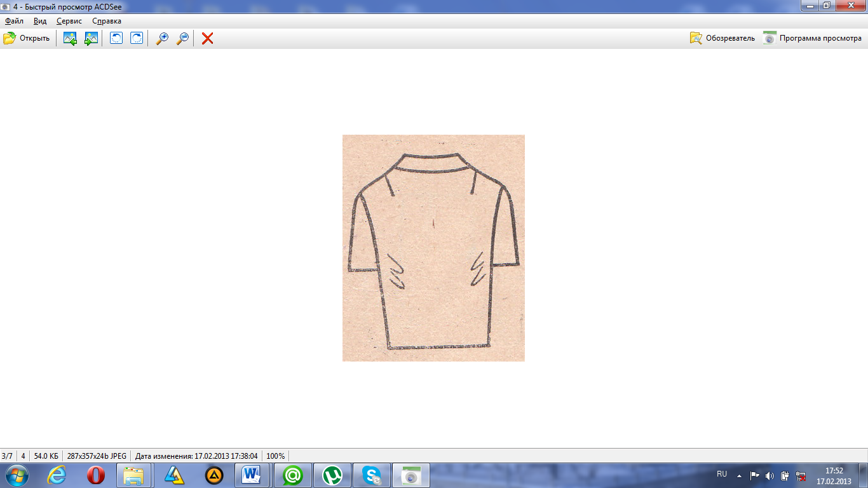
Task: Open the Вид menu
Action: click(x=40, y=21)
